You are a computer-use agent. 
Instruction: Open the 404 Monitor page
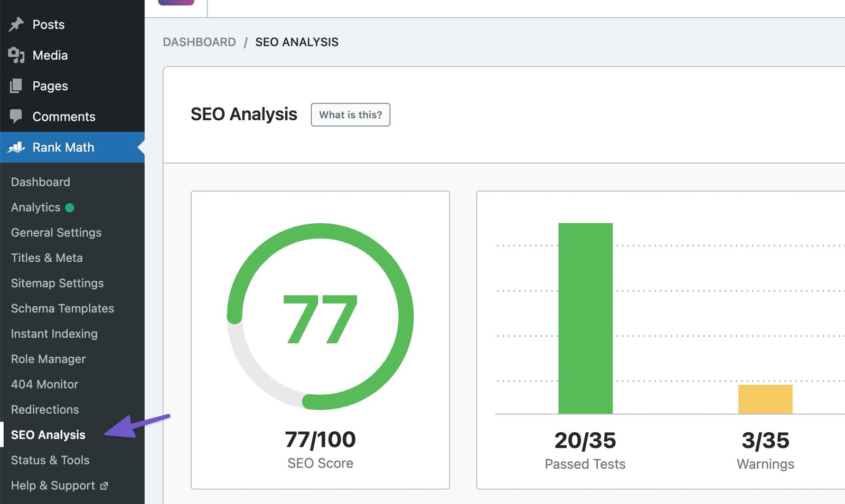[44, 385]
